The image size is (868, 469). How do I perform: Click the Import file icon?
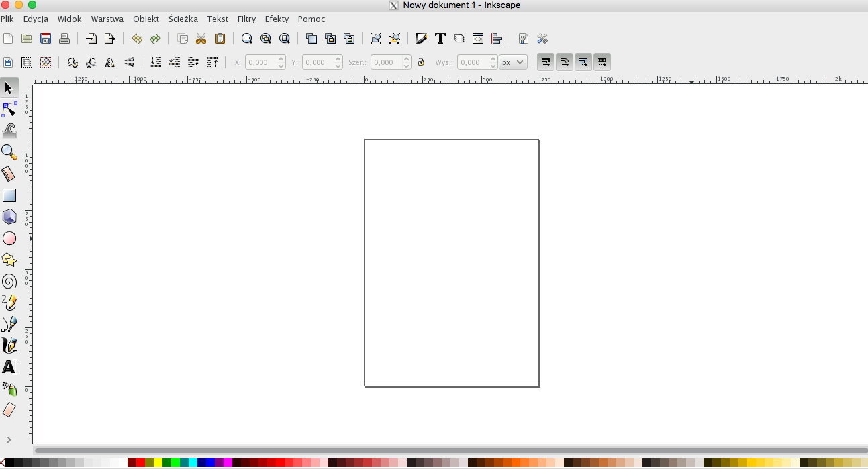pyautogui.click(x=91, y=38)
